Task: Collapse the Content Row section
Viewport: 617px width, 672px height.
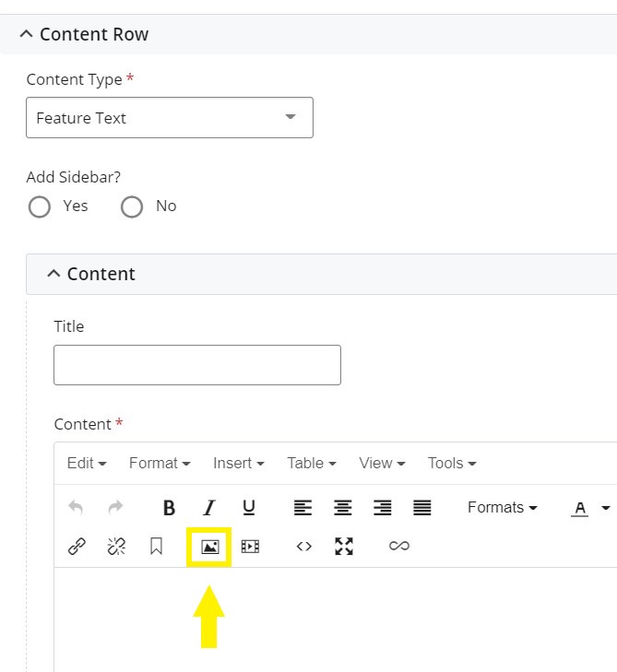Action: pos(26,35)
